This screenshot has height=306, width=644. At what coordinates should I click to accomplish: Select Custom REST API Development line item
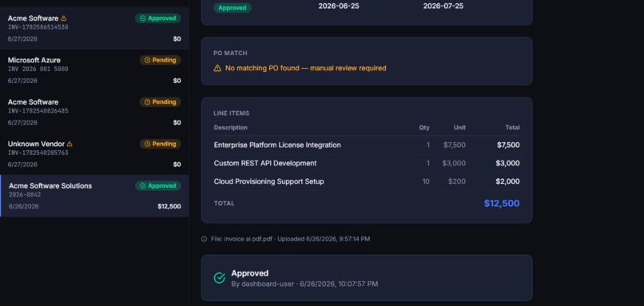367,163
